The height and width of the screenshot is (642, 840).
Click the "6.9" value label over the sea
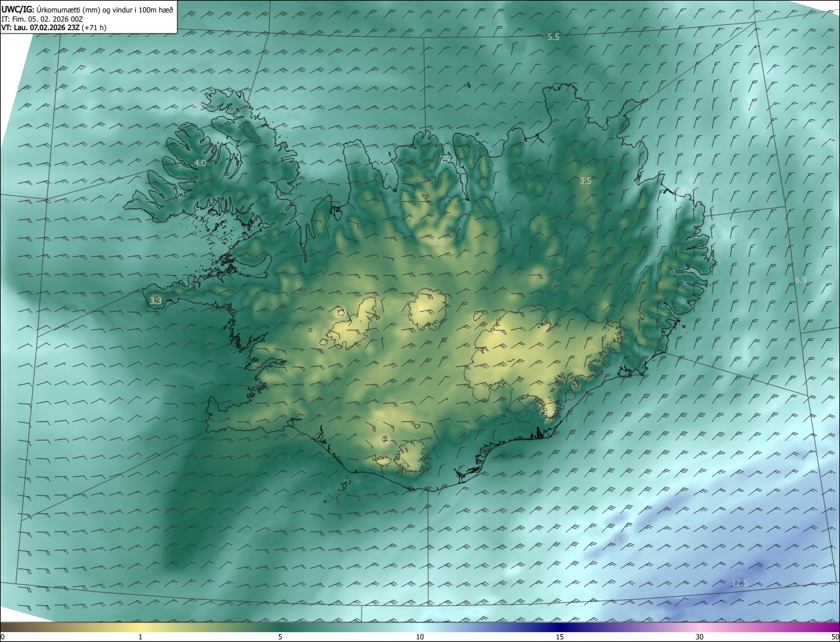(801, 280)
